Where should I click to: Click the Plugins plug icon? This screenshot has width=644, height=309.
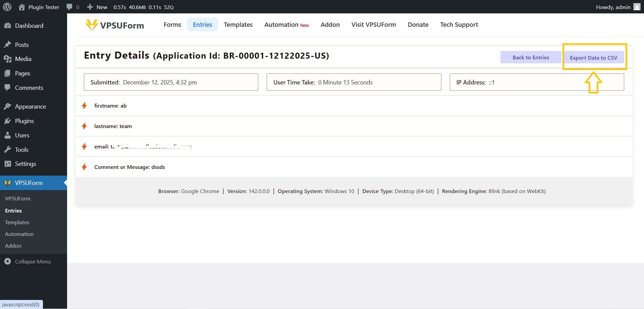pyautogui.click(x=7, y=121)
